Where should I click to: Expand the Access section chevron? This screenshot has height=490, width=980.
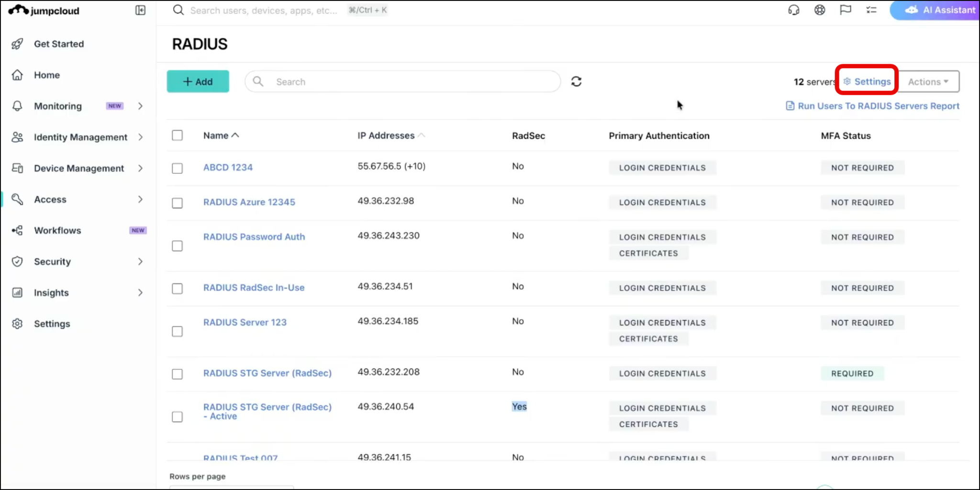[140, 200]
